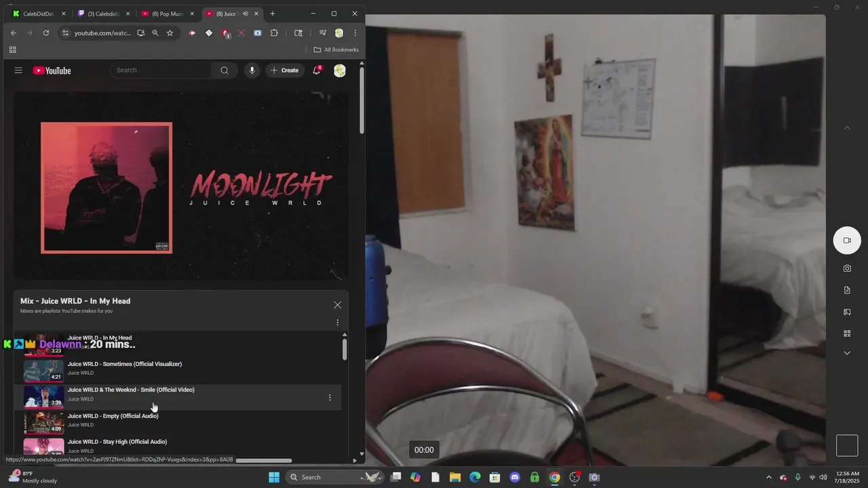Open Chrome Extensions puzzle icon
The height and width of the screenshot is (488, 868).
(x=274, y=33)
